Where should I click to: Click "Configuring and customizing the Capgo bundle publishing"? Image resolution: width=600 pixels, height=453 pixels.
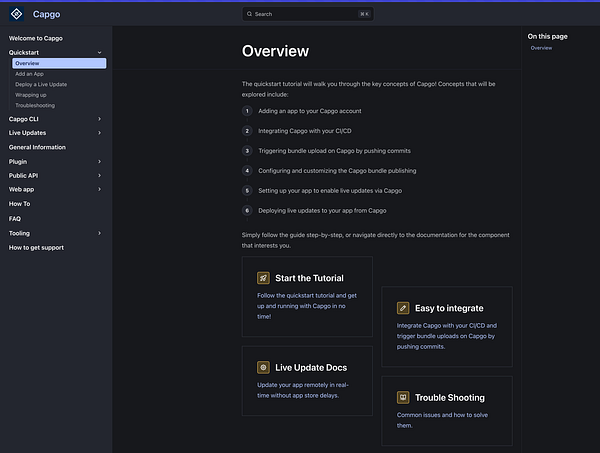[337, 171]
